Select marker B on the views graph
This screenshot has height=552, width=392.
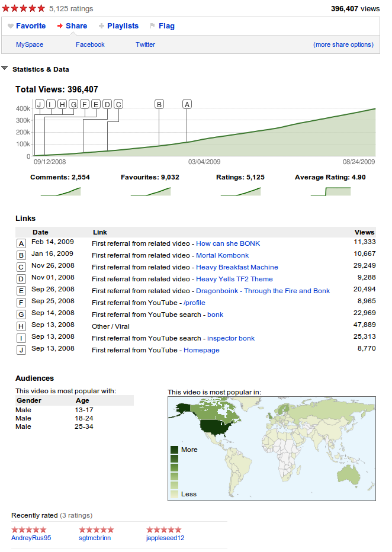[159, 104]
